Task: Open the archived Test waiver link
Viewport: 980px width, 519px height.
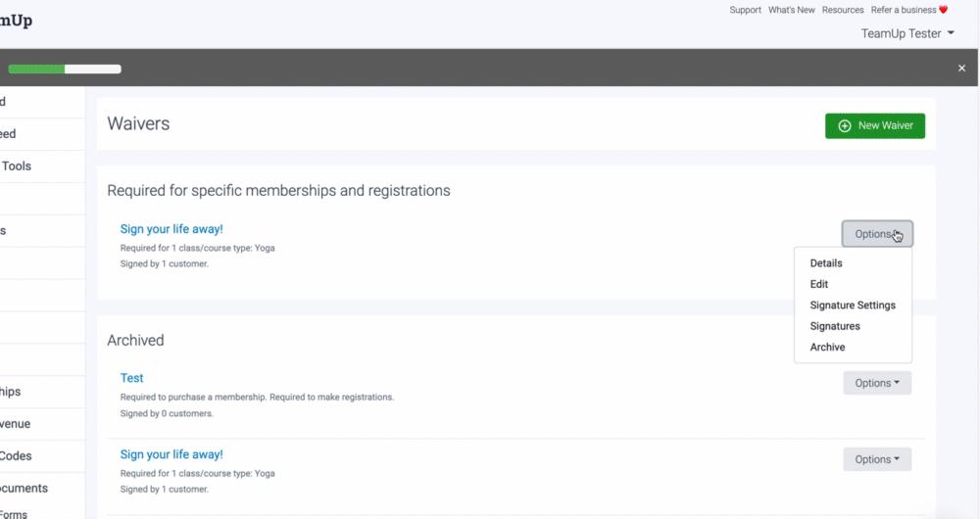Action: 131,378
